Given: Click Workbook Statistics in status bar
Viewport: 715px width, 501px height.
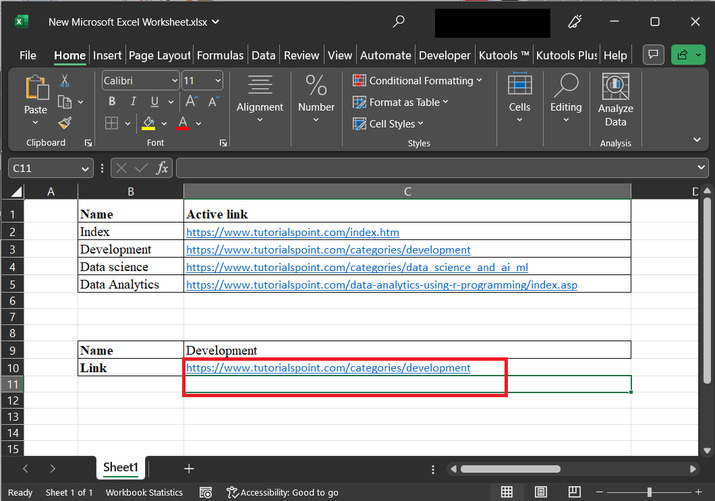Looking at the screenshot, I should (144, 492).
